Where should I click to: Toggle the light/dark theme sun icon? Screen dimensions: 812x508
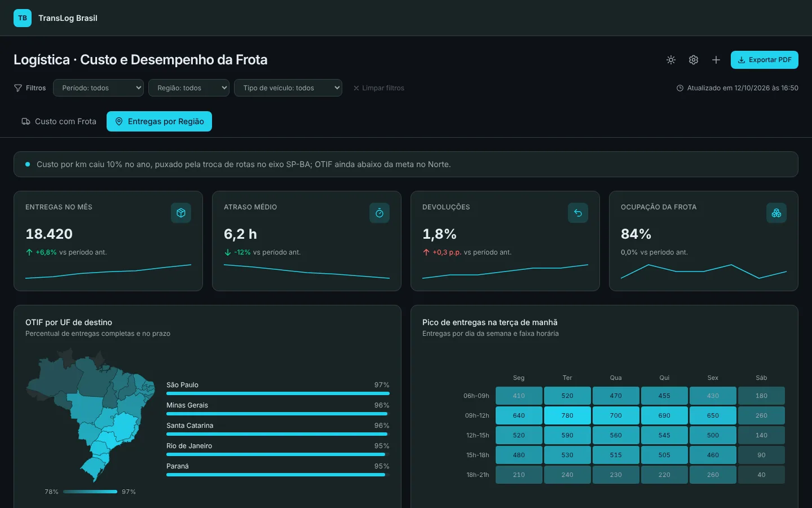671,60
